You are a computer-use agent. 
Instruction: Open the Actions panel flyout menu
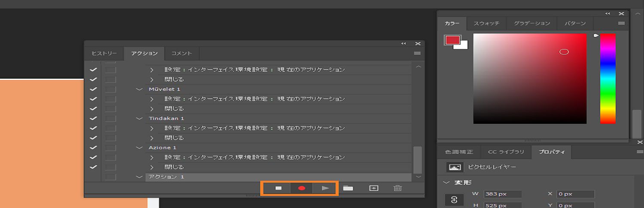click(417, 53)
